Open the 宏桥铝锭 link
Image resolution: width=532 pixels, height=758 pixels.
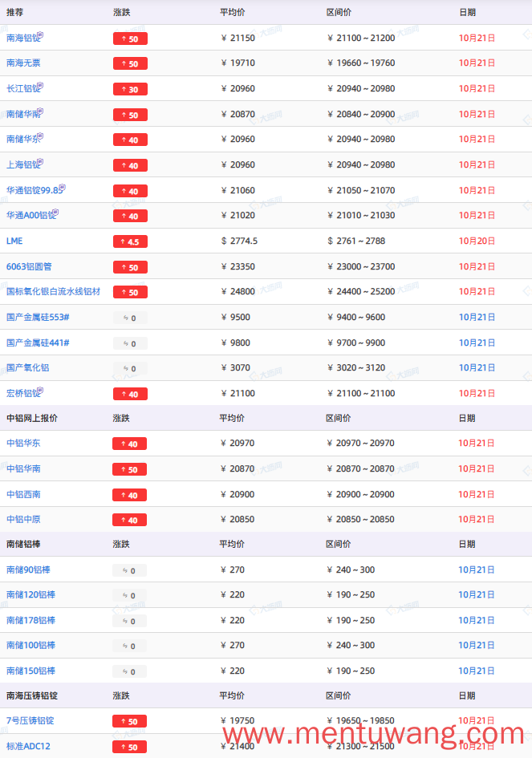[x=22, y=394]
